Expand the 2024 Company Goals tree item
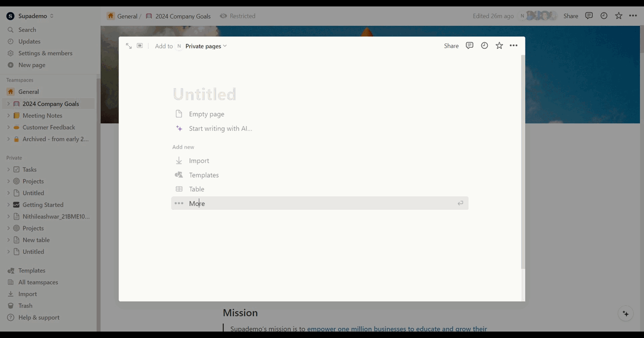 click(x=9, y=104)
